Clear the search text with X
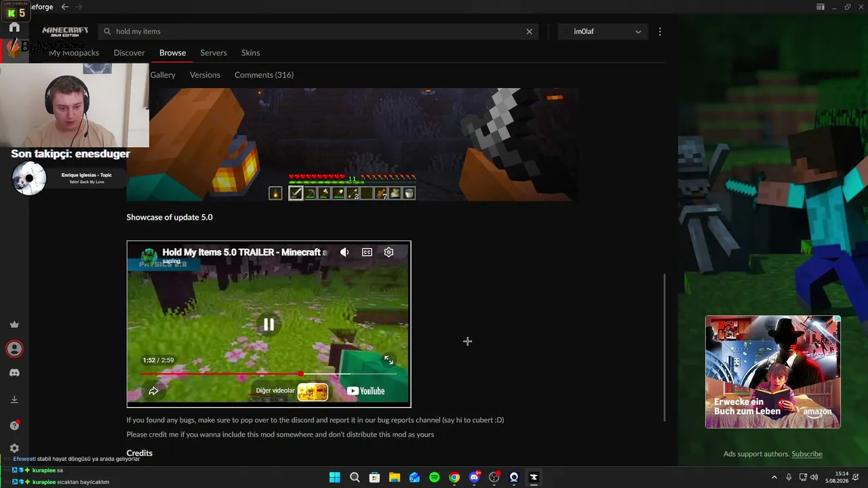 [x=530, y=31]
